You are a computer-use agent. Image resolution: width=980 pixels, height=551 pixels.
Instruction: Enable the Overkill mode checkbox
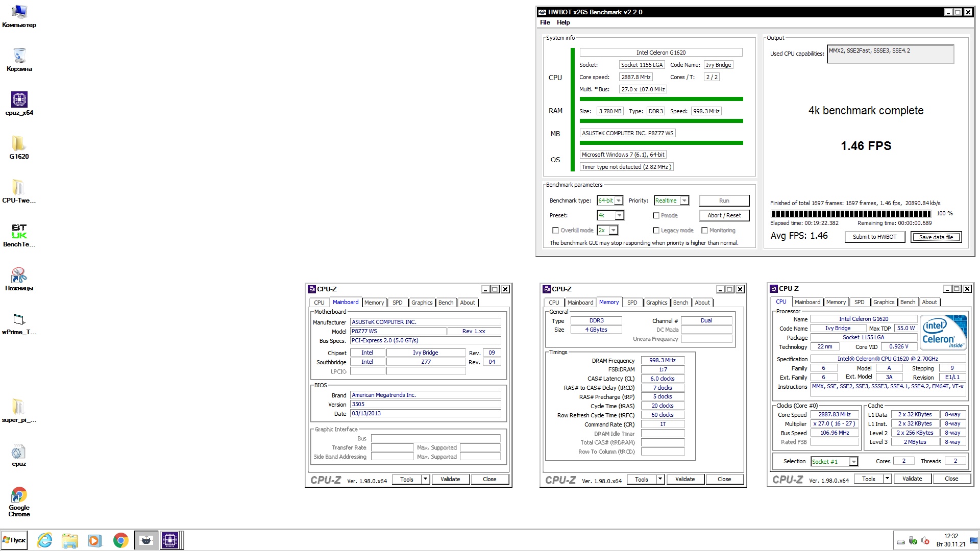tap(555, 231)
